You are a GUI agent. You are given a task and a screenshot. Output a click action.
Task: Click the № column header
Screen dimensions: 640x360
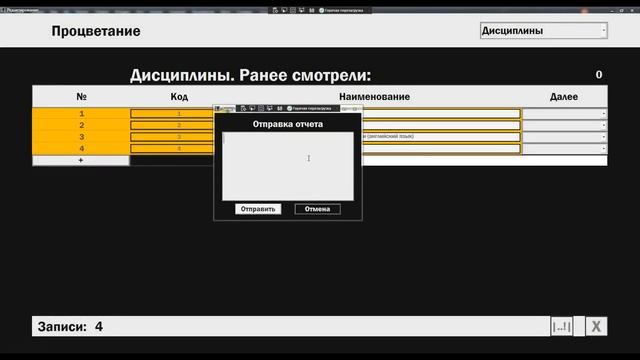81,97
